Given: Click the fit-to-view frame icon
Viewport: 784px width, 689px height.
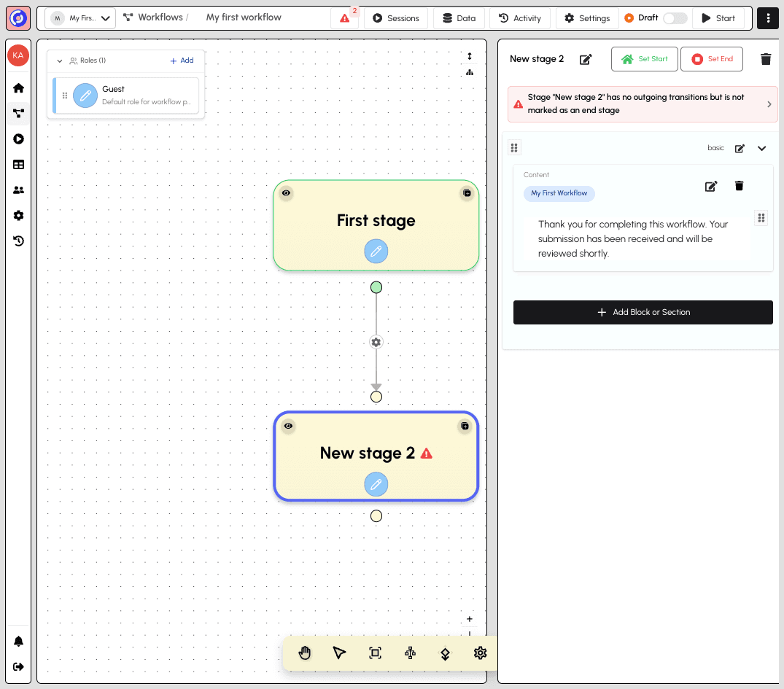Looking at the screenshot, I should click(375, 653).
